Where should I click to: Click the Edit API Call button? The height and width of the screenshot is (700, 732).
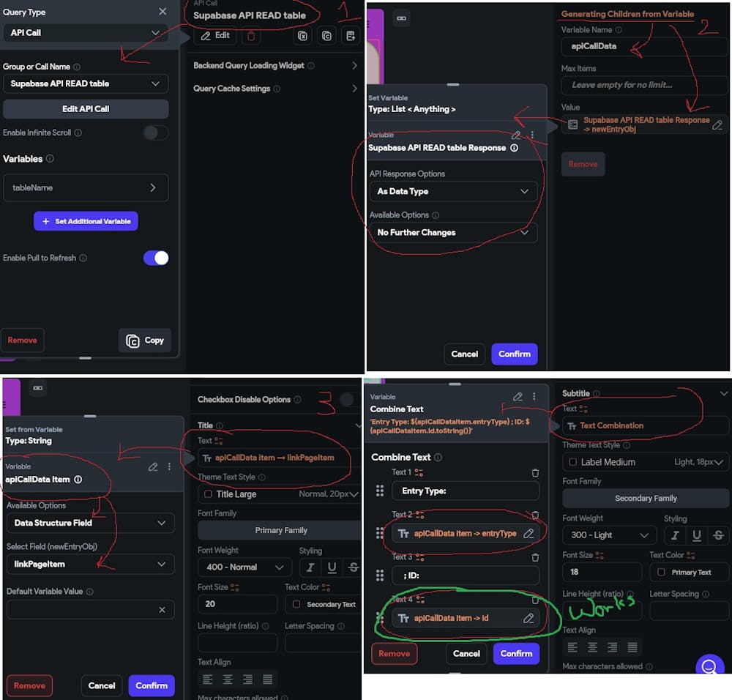(x=86, y=109)
